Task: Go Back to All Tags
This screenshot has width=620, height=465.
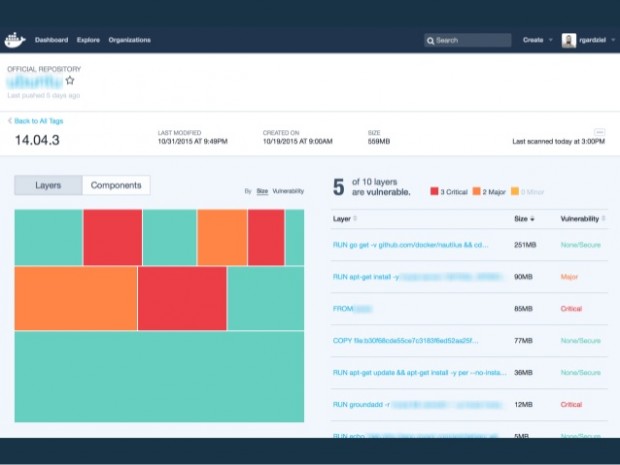Action: coord(36,121)
